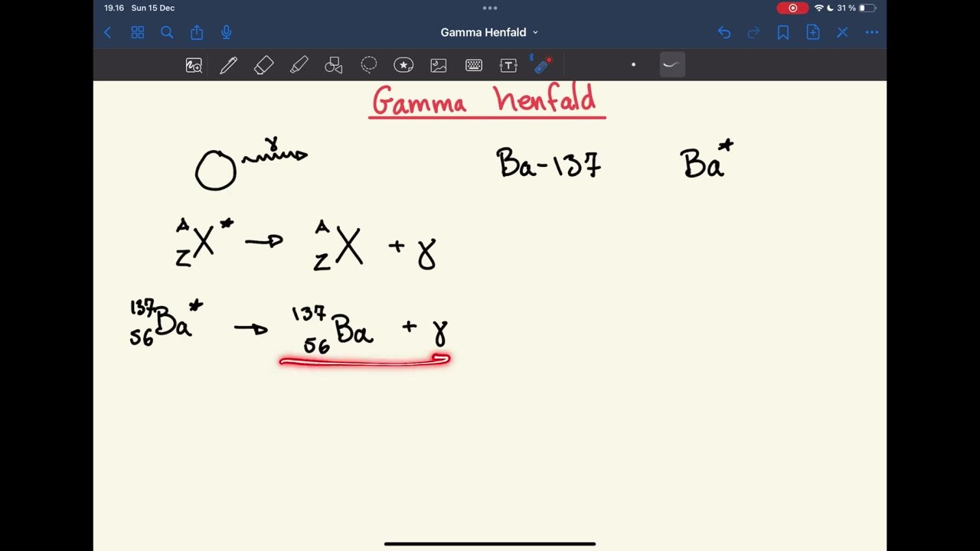Image resolution: width=980 pixels, height=551 pixels.
Task: Go back using the back chevron
Action: (108, 32)
